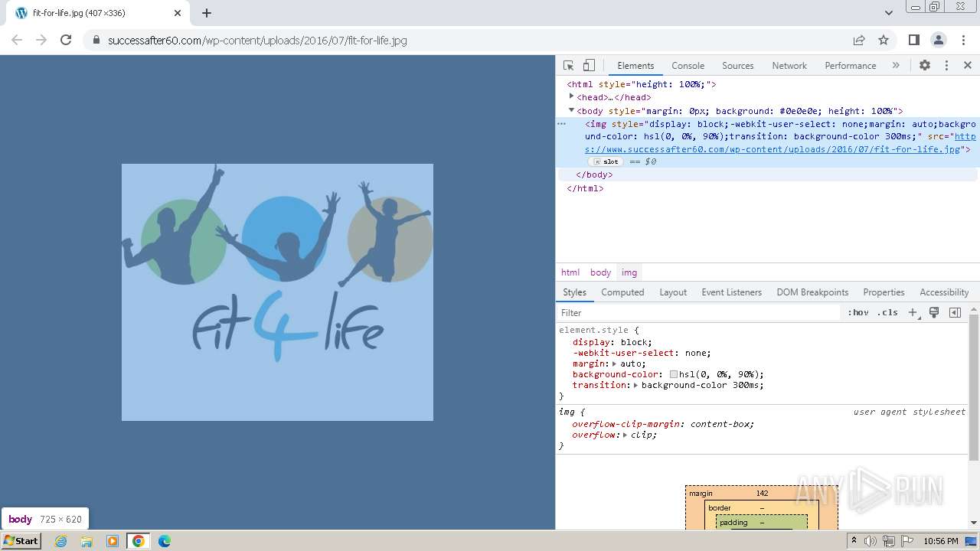Select the html opening tag line

click(642, 84)
